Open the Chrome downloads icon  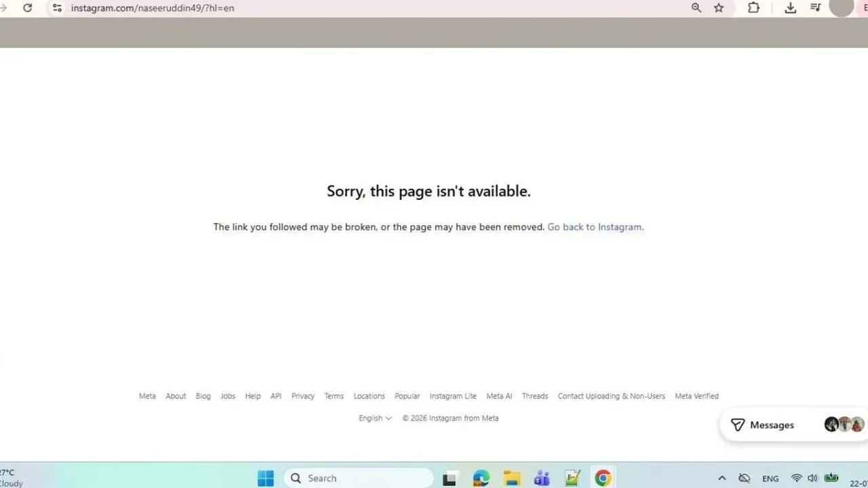[x=790, y=8]
